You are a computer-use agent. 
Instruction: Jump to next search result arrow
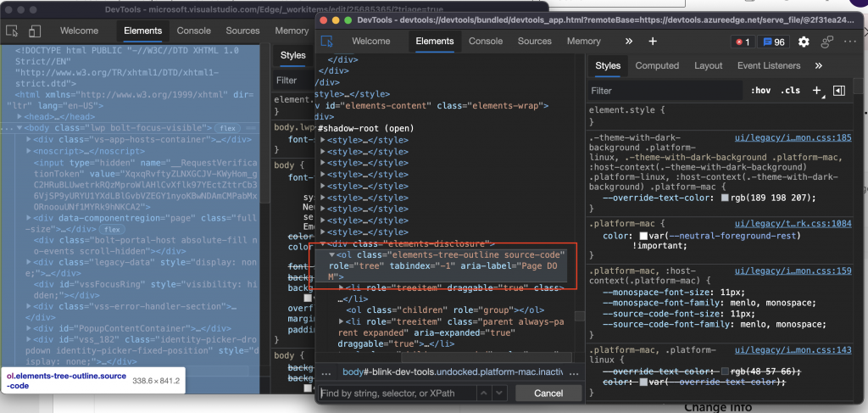click(x=500, y=393)
